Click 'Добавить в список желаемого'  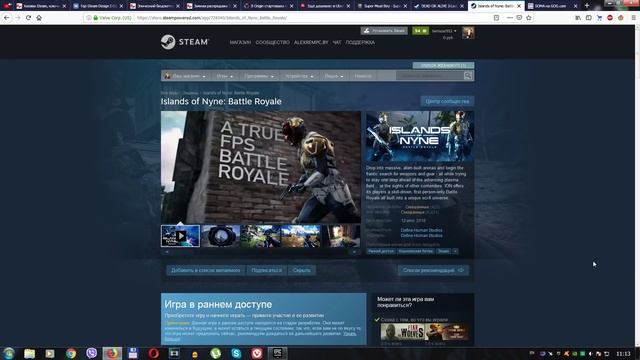click(x=205, y=270)
